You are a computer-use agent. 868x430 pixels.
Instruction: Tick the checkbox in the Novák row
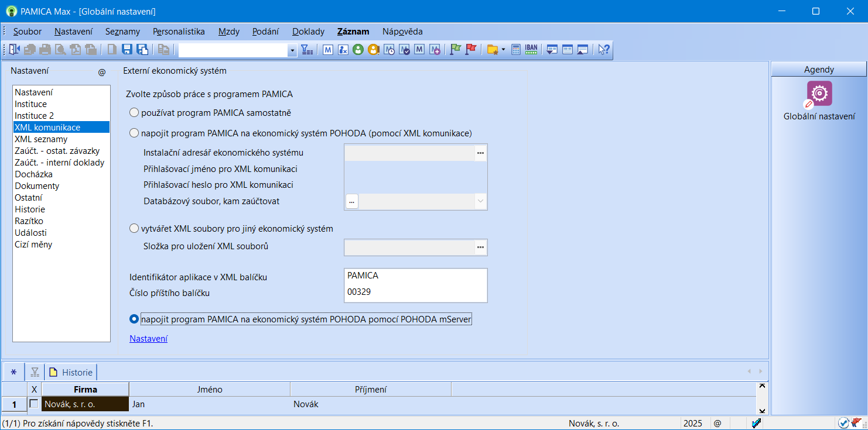34,404
